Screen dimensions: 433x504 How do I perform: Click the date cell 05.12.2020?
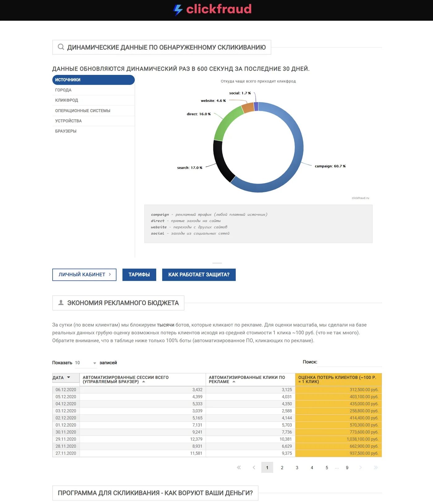coord(66,397)
